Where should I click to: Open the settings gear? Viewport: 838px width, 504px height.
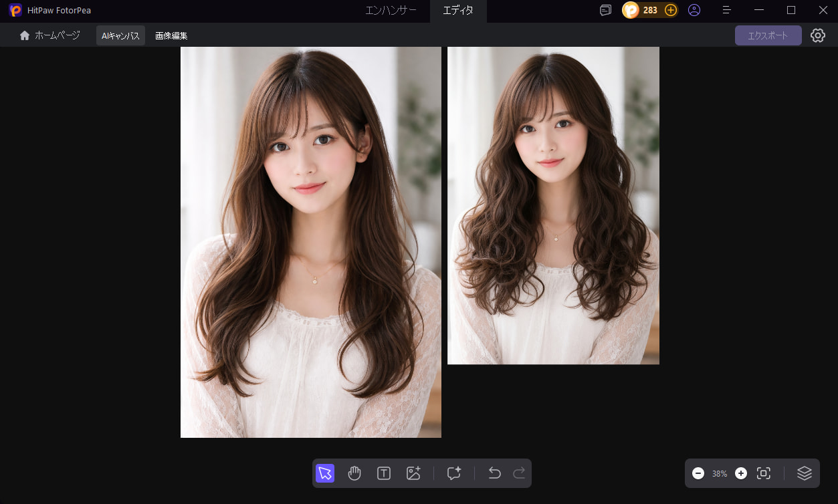click(x=817, y=35)
